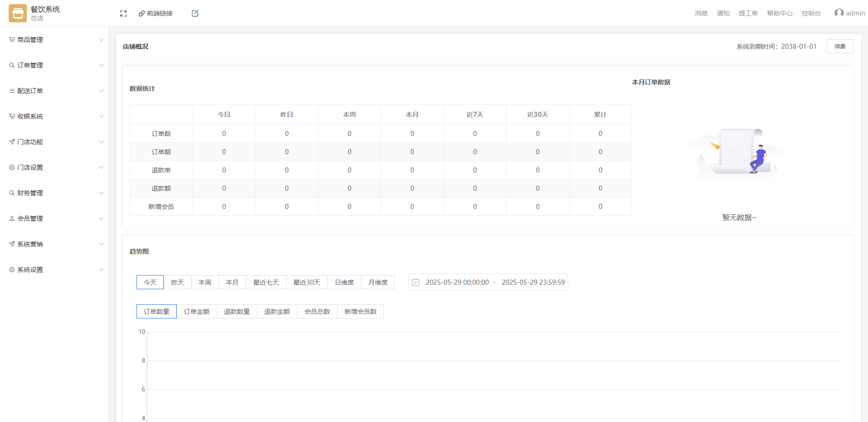Switch chart metric to 订单金额
Image resolution: width=868 pixels, height=422 pixels.
coord(197,312)
